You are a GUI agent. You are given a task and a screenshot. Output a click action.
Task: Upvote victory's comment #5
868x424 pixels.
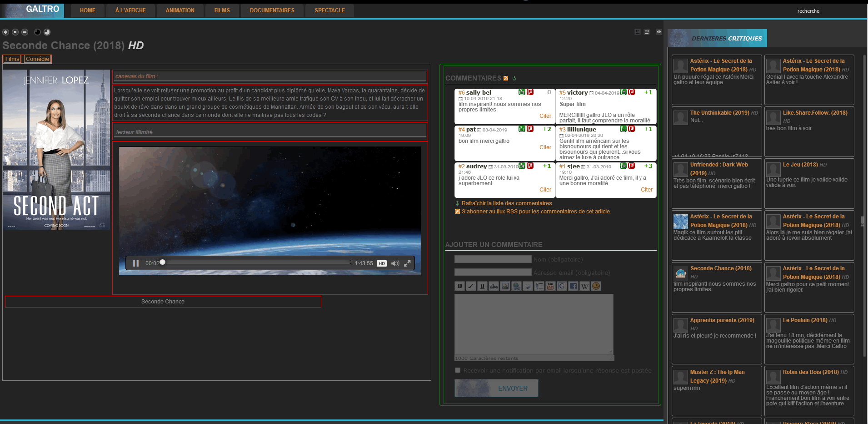(624, 92)
